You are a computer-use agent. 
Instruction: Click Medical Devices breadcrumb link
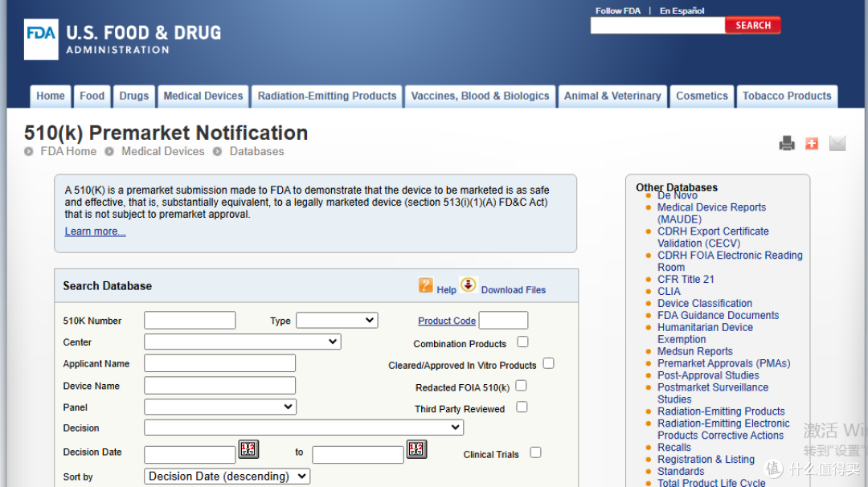coord(162,152)
